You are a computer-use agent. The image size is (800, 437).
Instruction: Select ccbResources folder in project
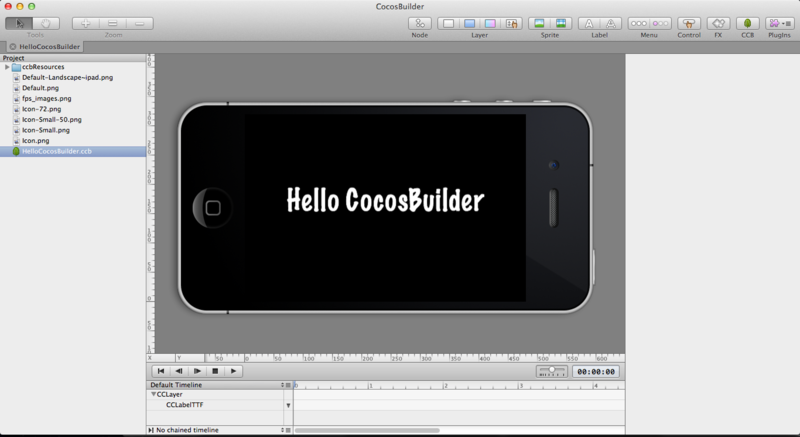pyautogui.click(x=43, y=67)
